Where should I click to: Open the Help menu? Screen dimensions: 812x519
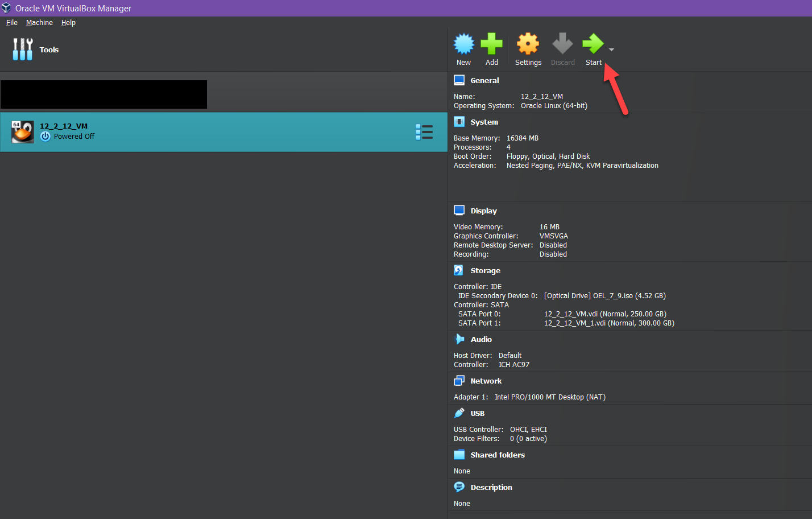pos(68,23)
